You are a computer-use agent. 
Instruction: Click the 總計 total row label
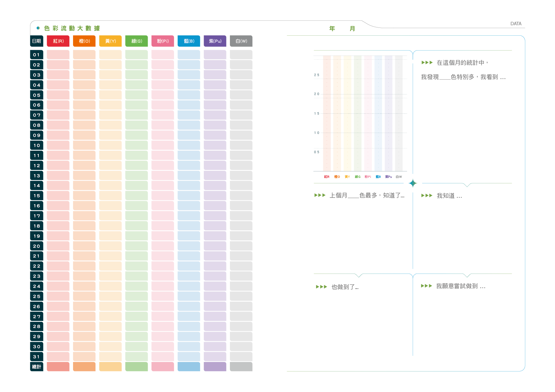(37, 367)
